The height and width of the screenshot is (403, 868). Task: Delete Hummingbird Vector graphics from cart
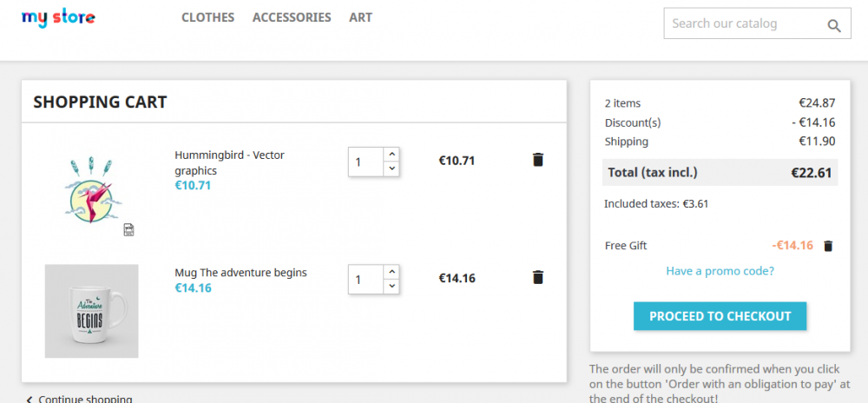coord(538,160)
